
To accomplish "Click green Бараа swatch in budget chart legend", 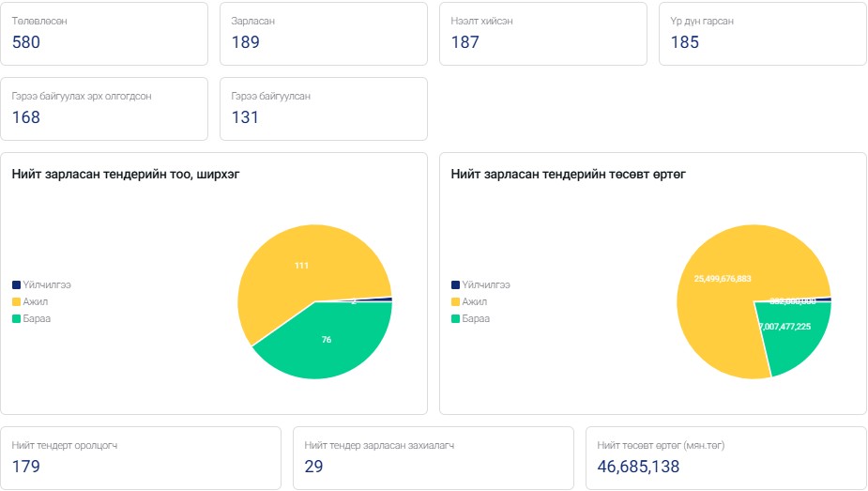I will [456, 318].
